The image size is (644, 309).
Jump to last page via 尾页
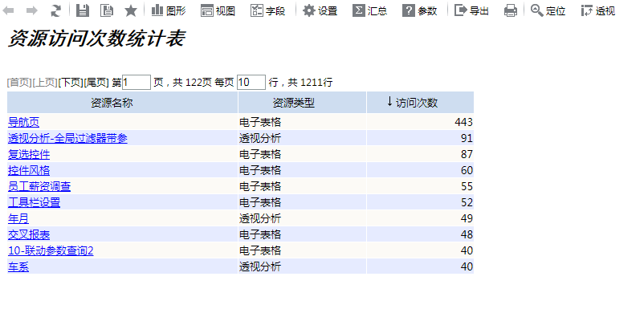click(x=96, y=83)
